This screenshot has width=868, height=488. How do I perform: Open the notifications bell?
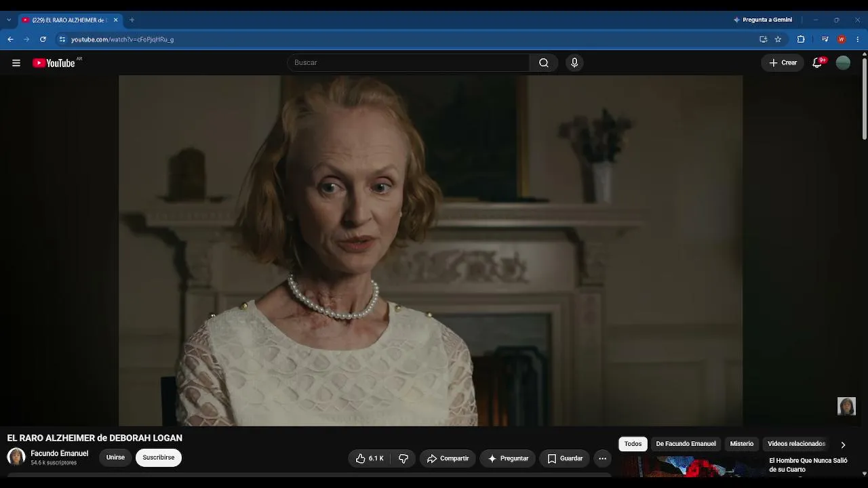(x=818, y=63)
